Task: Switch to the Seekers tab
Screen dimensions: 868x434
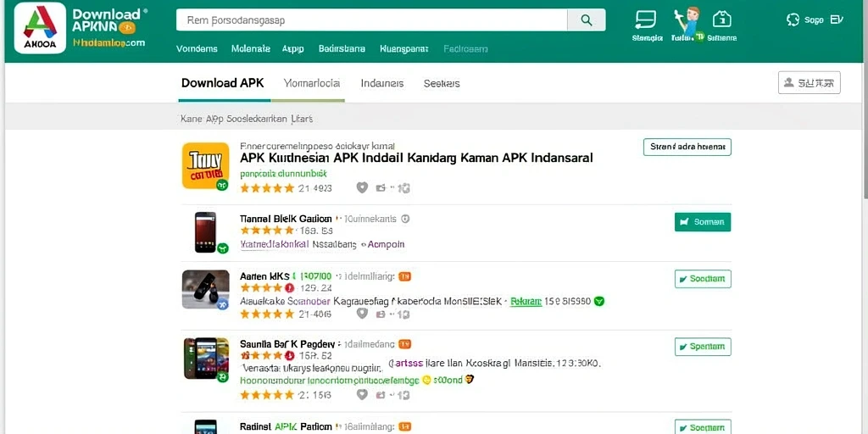Action: 442,84
